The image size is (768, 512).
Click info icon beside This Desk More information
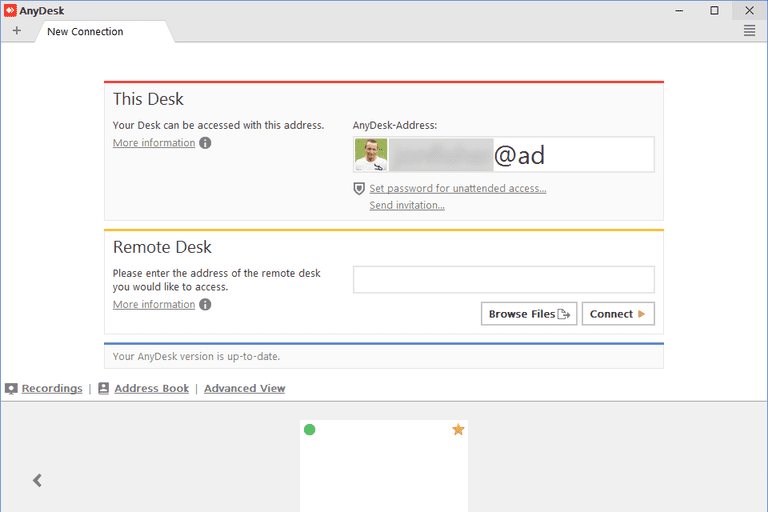click(x=205, y=143)
